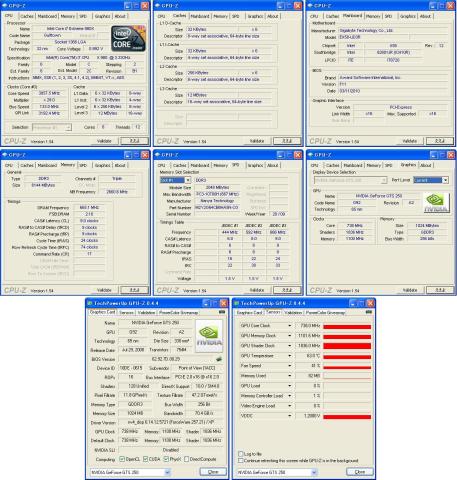
Task: Click title bar icon of CPU-Z Memory window
Action: pos(5,155)
